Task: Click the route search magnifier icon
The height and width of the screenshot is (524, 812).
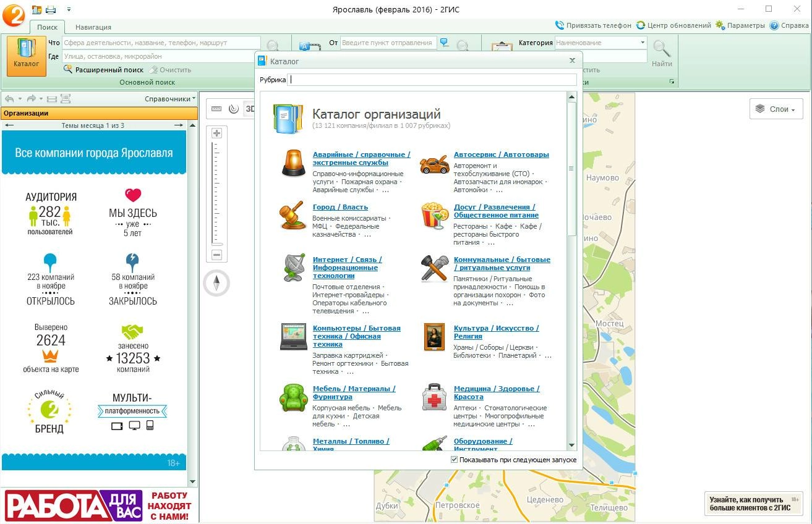Action: coord(463,45)
